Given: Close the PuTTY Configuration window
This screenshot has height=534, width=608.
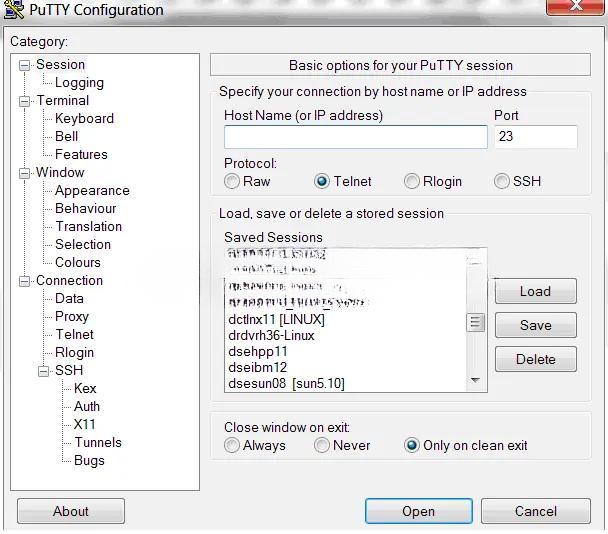Looking at the screenshot, I should tap(575, 6).
